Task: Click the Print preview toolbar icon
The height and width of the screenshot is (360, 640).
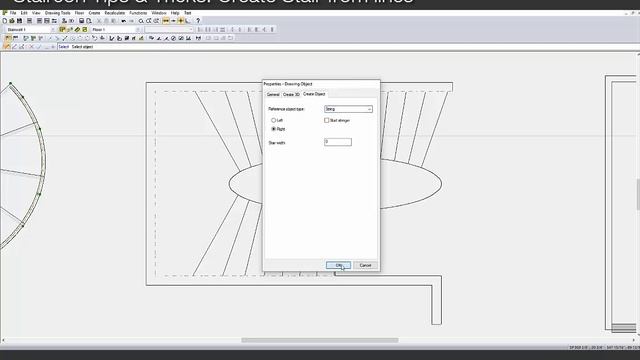Action: pos(89,21)
